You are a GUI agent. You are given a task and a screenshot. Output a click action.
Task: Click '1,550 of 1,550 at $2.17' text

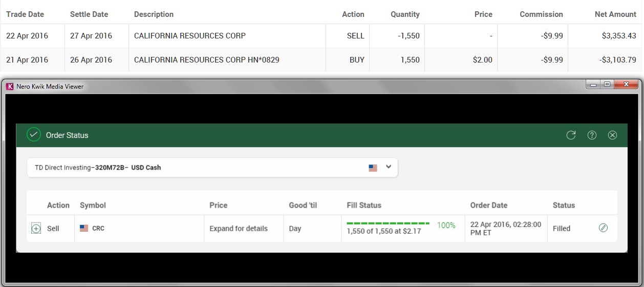(385, 231)
